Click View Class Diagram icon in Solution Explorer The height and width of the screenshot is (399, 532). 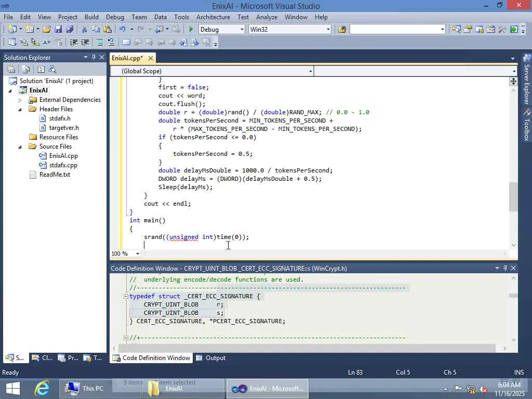[x=52, y=70]
